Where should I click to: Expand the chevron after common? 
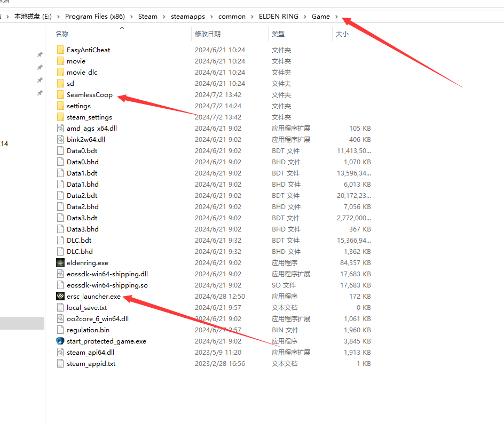(x=252, y=17)
